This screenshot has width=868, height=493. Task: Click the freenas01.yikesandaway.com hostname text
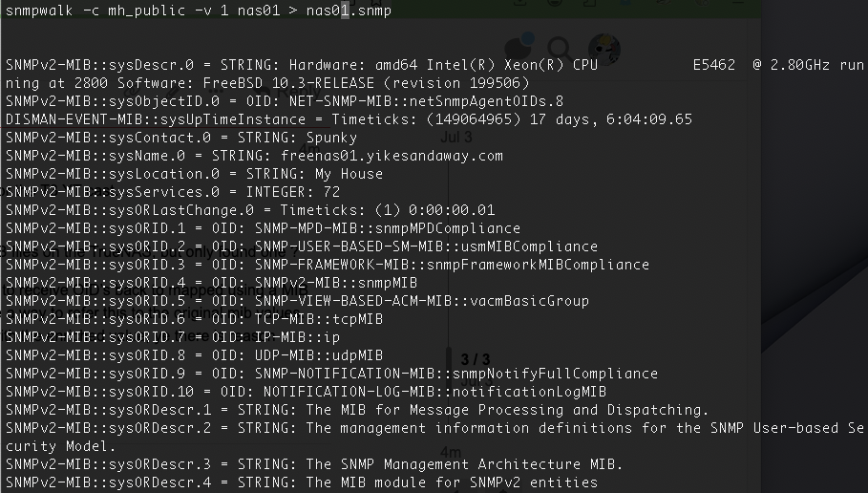(x=392, y=156)
